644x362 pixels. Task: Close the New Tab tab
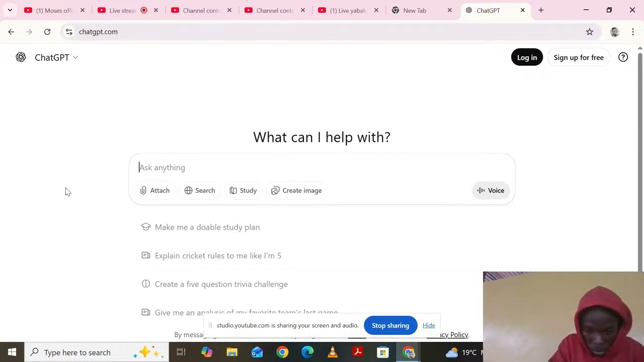tap(450, 10)
